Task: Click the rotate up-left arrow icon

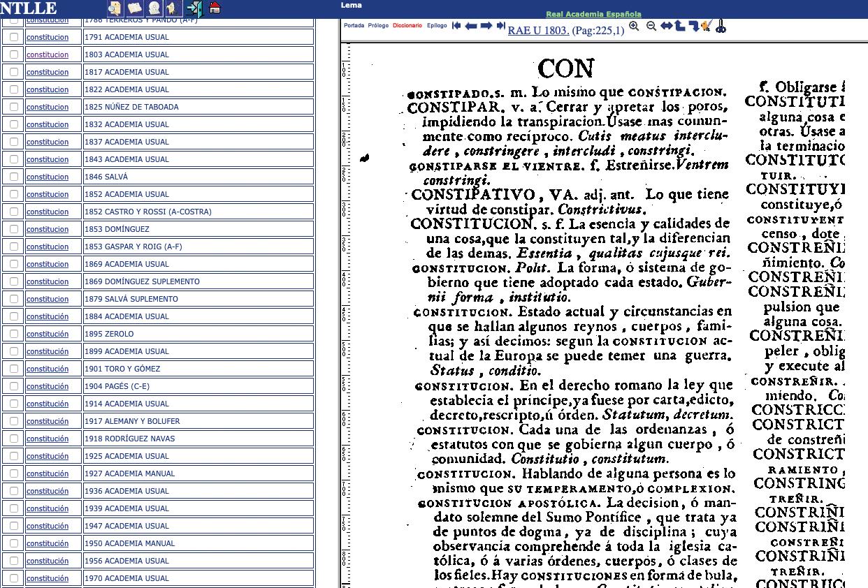Action: pos(679,26)
